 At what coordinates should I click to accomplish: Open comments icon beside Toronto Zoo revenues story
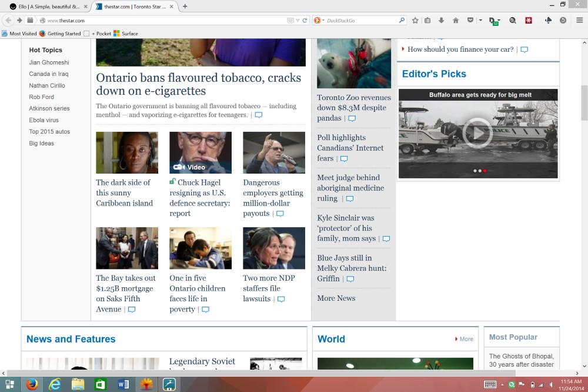tap(352, 118)
